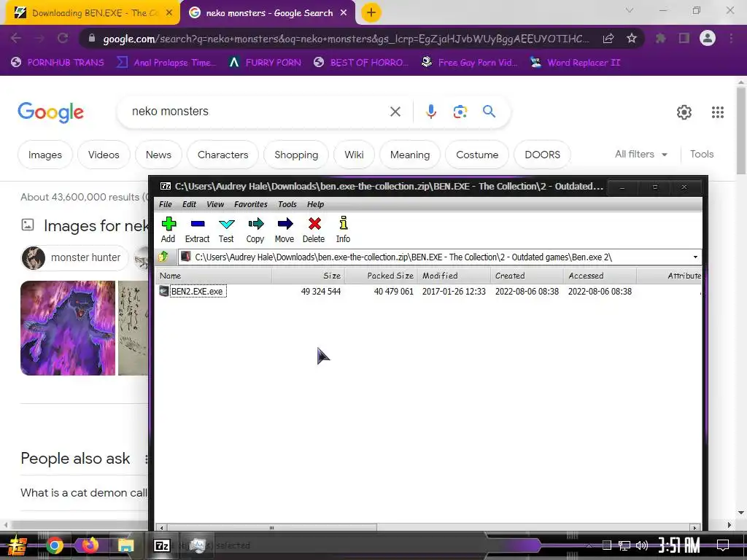Search by voice using microphone icon
Screen dimensions: 747x560
pos(430,112)
